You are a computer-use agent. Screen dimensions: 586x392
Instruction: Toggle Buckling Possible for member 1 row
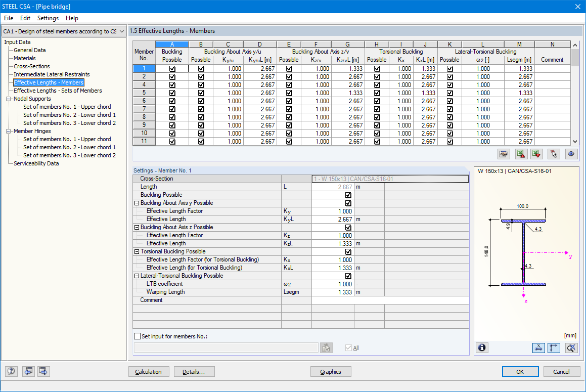click(x=172, y=69)
